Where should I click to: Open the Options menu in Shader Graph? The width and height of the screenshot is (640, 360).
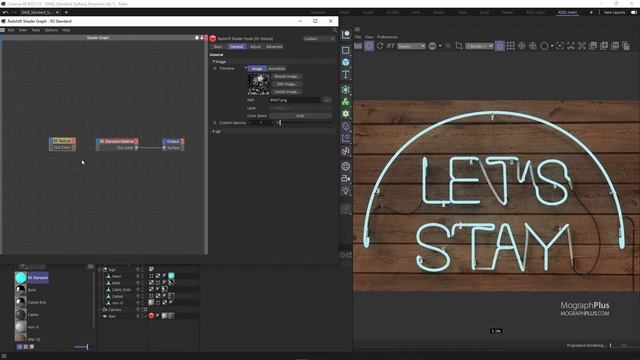point(51,30)
